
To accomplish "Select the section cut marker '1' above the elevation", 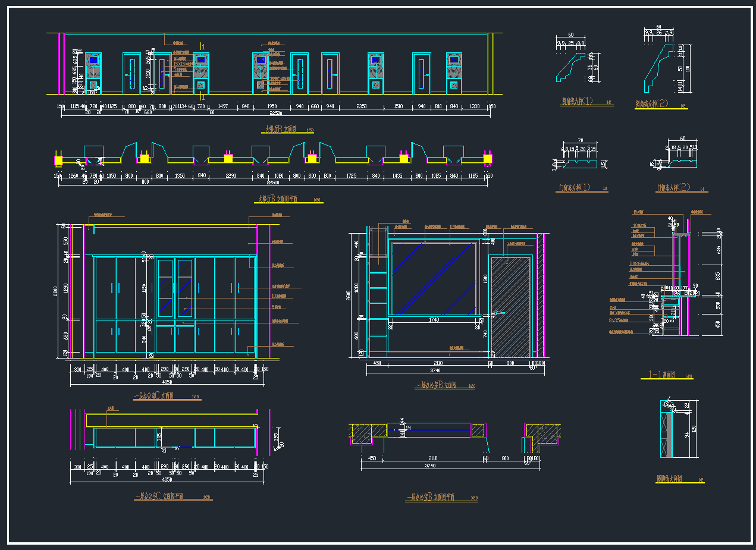I will click(203, 46).
